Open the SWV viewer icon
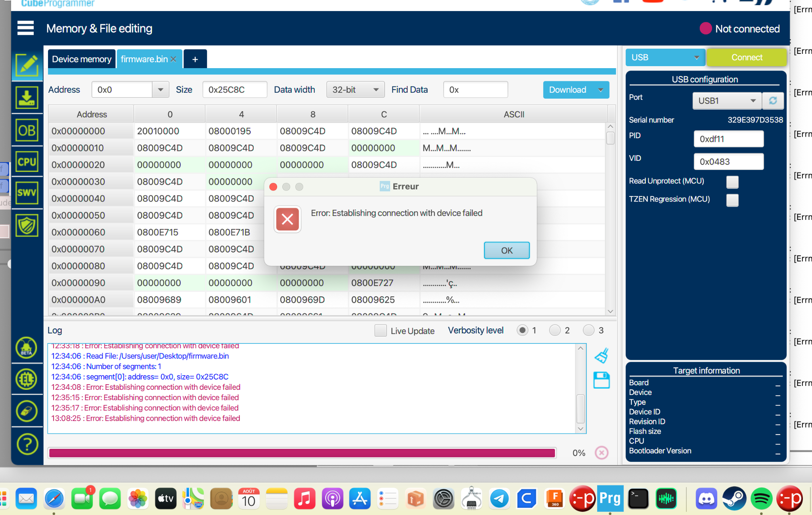This screenshot has height=515, width=812. [27, 193]
